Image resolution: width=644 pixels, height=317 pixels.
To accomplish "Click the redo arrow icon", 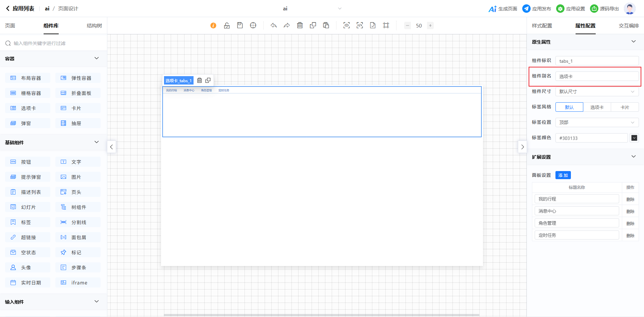I will 287,25.
